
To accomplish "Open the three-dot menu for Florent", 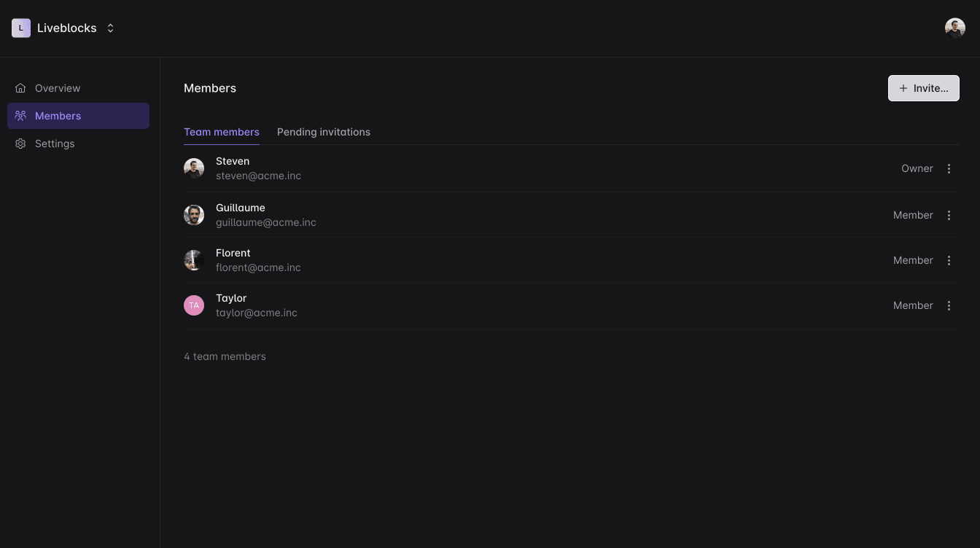I will click(949, 260).
